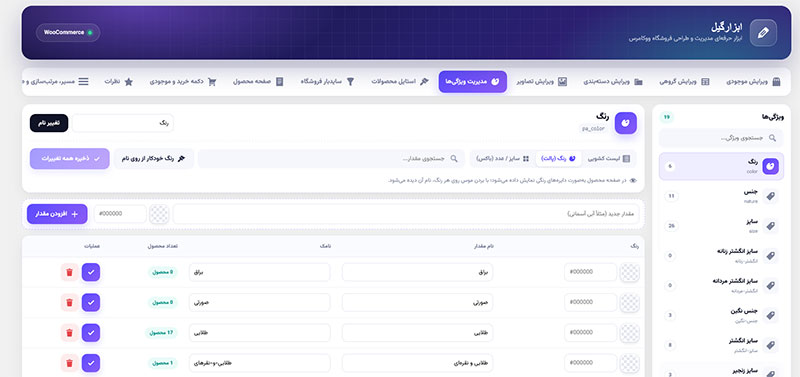This screenshot has width=800, height=377.
Task: Open the color swatch for the براق row
Action: (x=629, y=272)
